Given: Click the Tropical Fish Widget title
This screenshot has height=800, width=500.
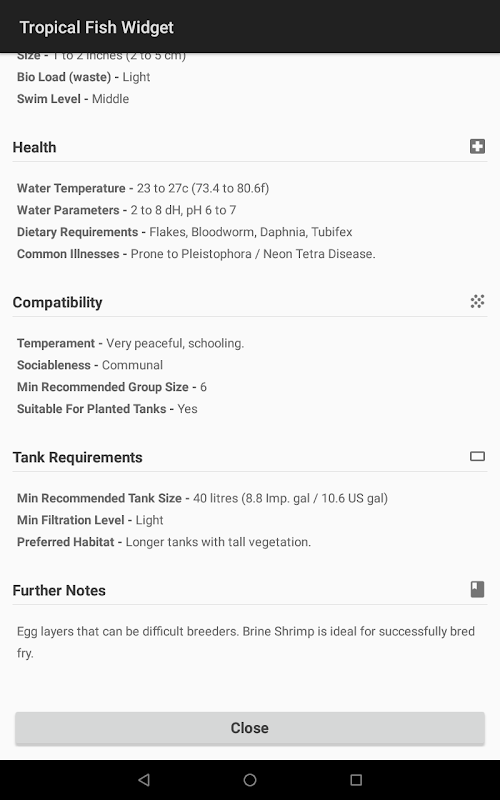Looking at the screenshot, I should point(97,27).
